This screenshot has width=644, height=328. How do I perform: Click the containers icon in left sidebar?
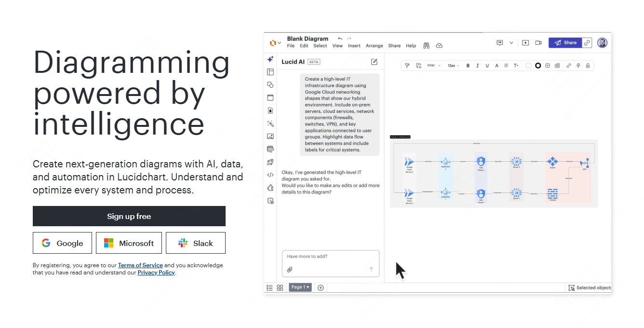(x=270, y=97)
